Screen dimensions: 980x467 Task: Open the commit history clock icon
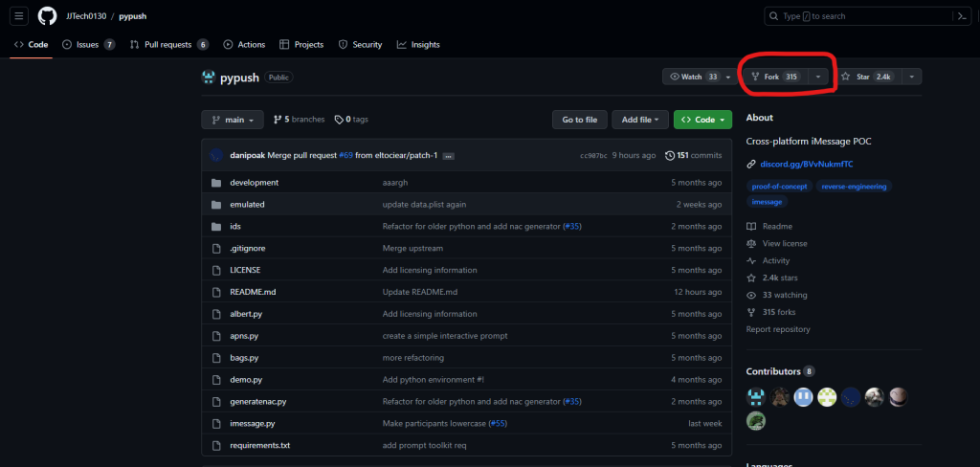(670, 155)
